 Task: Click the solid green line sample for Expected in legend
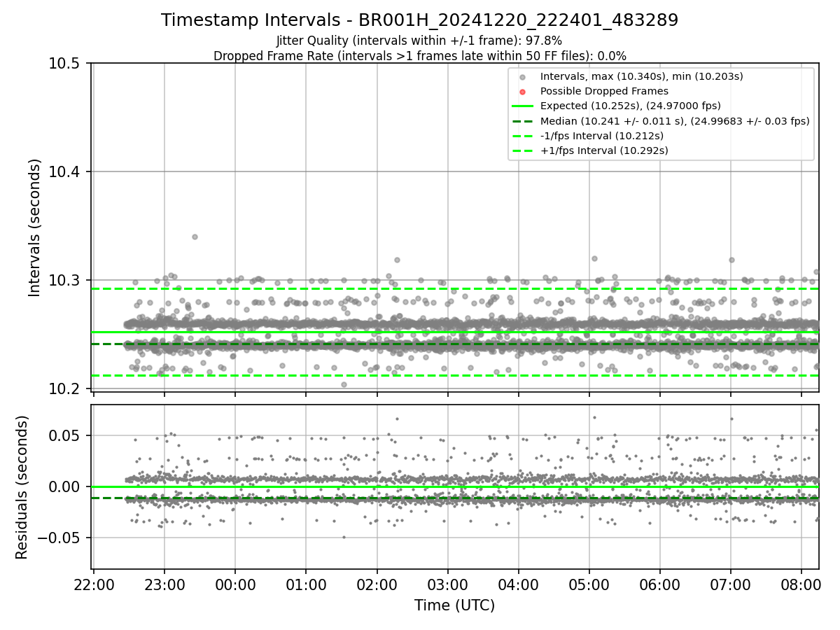[x=522, y=106]
